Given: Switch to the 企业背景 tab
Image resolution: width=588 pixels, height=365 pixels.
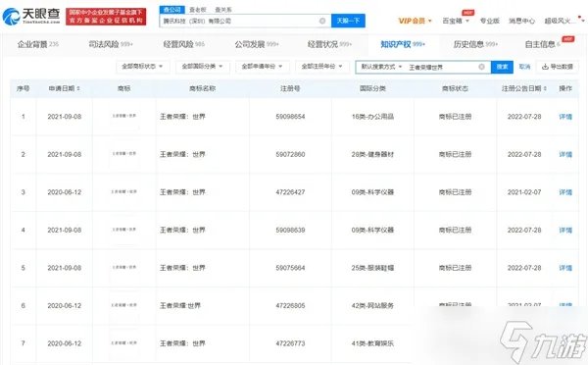Looking at the screenshot, I should tap(38, 44).
